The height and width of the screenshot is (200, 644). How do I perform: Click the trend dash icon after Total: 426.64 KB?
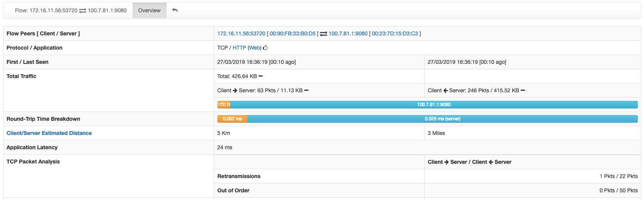coord(261,76)
